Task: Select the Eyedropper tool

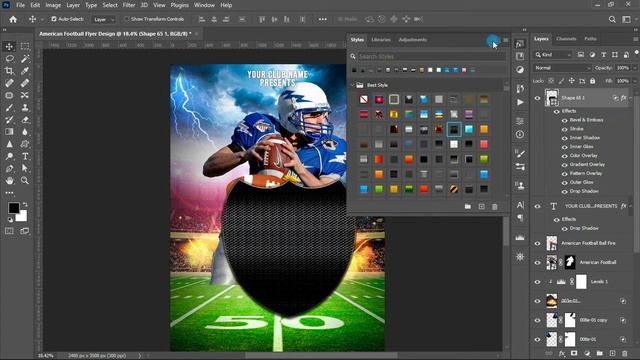Action: click(25, 71)
